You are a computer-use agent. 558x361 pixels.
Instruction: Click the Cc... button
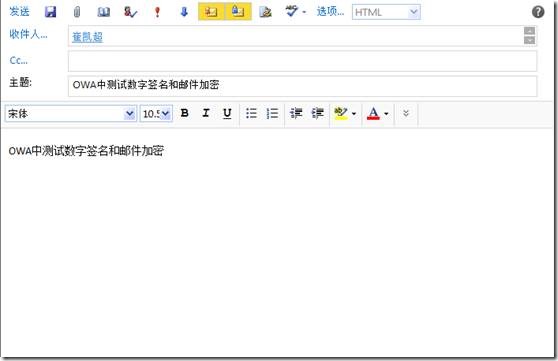[x=19, y=61]
